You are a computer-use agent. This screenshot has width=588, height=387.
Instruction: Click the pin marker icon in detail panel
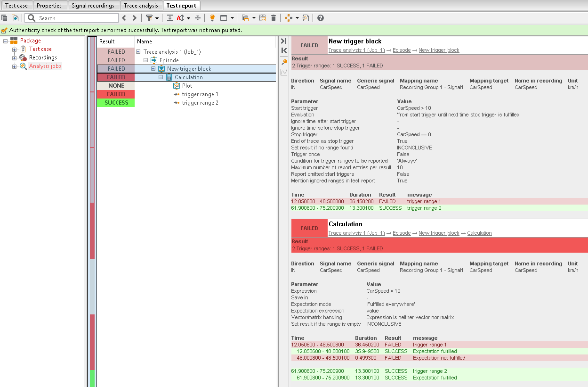(284, 62)
